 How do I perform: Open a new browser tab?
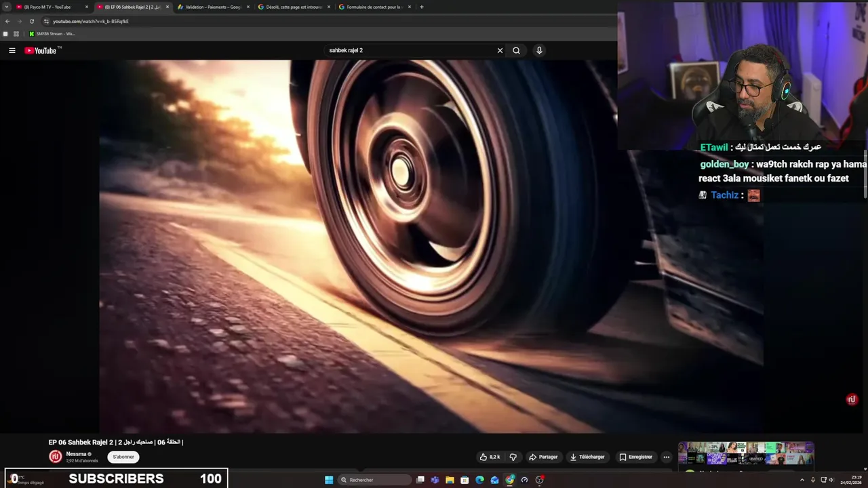coord(422,7)
